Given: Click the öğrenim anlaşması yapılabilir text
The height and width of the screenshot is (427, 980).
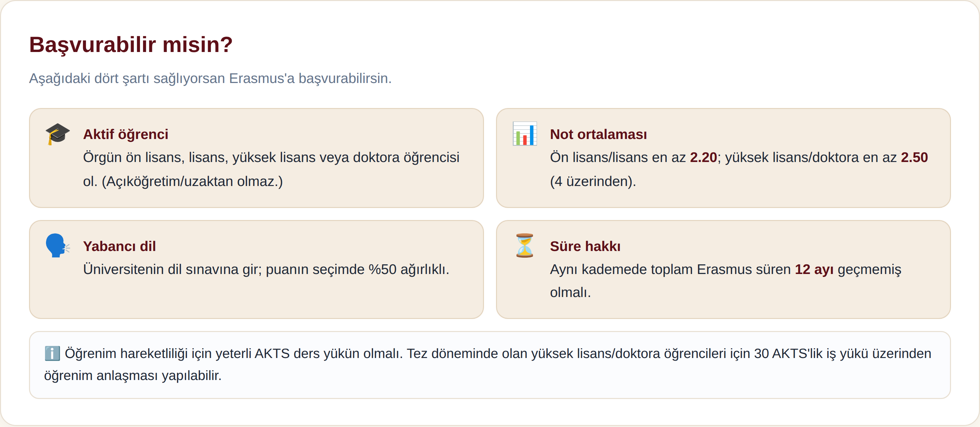Looking at the screenshot, I should point(133,375).
